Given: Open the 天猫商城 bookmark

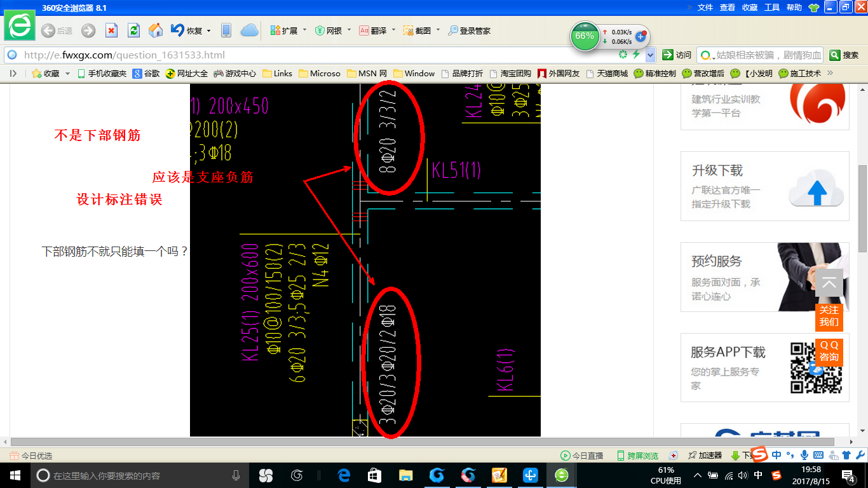Looking at the screenshot, I should tap(607, 74).
